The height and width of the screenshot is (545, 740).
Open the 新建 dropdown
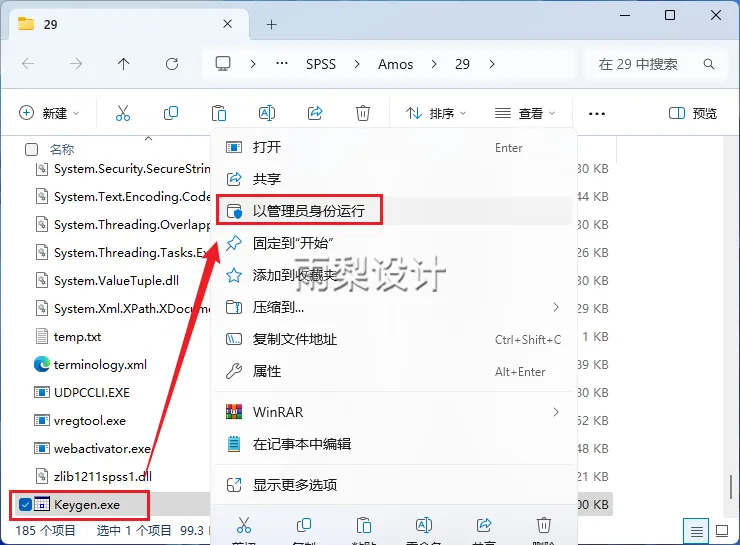pos(49,113)
